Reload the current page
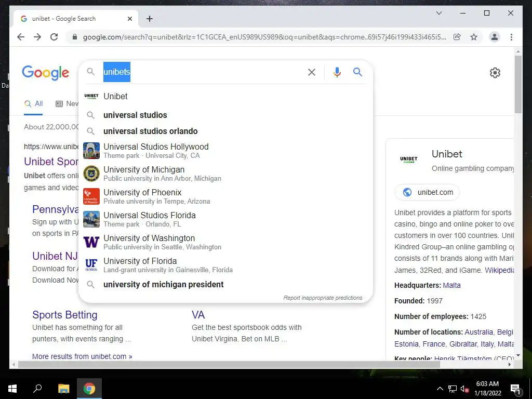Image resolution: width=532 pixels, height=399 pixels. point(54,37)
